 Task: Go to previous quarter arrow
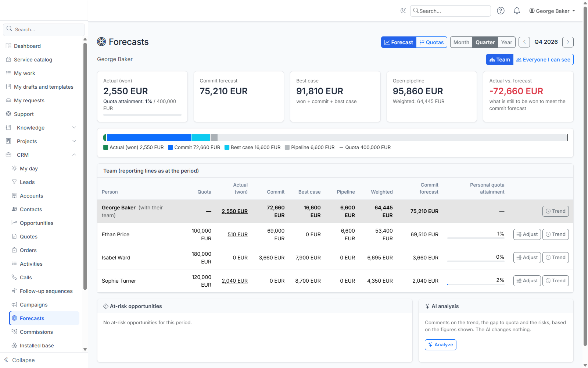pos(524,42)
